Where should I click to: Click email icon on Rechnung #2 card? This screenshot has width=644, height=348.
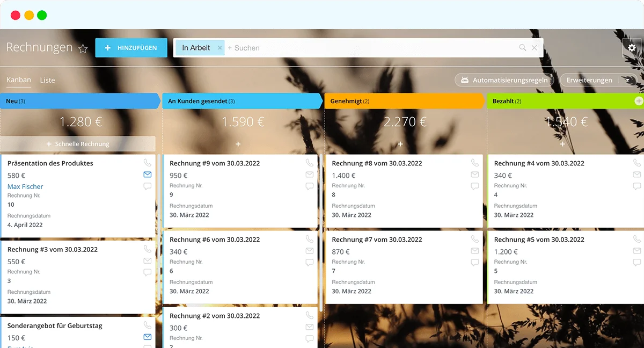pyautogui.click(x=310, y=327)
